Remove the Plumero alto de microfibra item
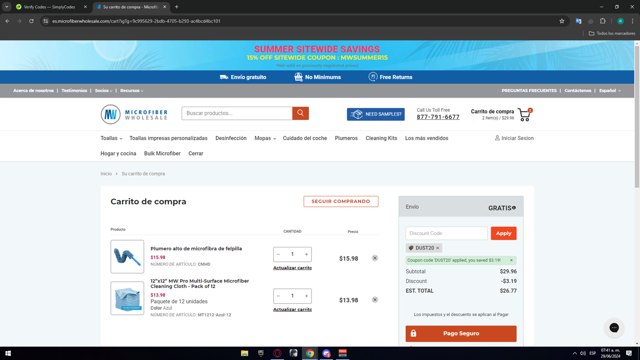This screenshot has height=360, width=640. pos(375,258)
